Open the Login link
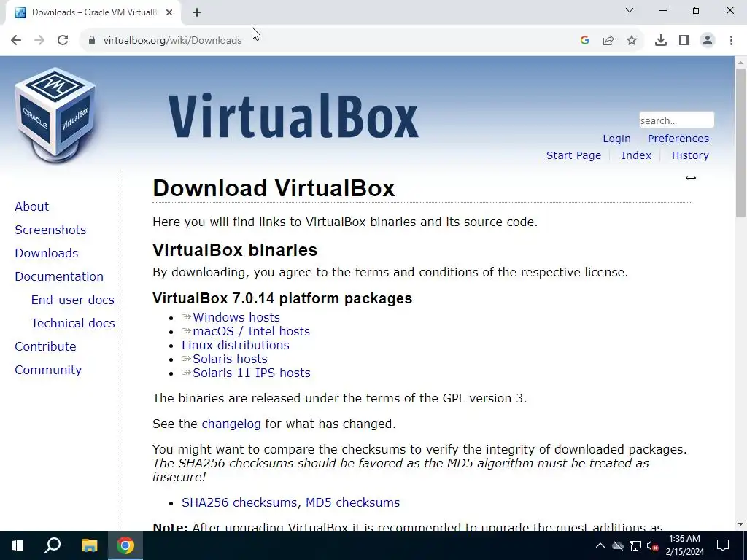This screenshot has width=747, height=560. 616,139
